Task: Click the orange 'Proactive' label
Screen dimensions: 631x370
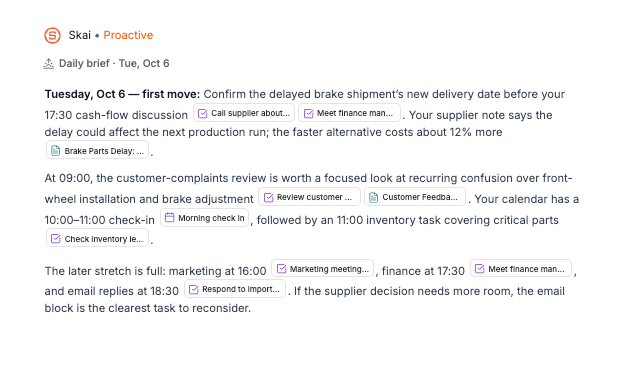Action: [128, 35]
